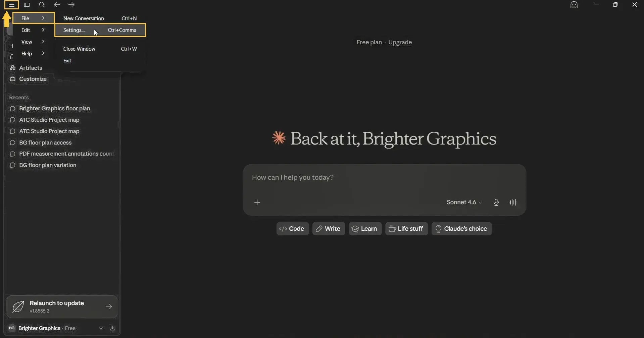Click the Write suggestion button
The height and width of the screenshot is (338, 644).
pos(329,229)
